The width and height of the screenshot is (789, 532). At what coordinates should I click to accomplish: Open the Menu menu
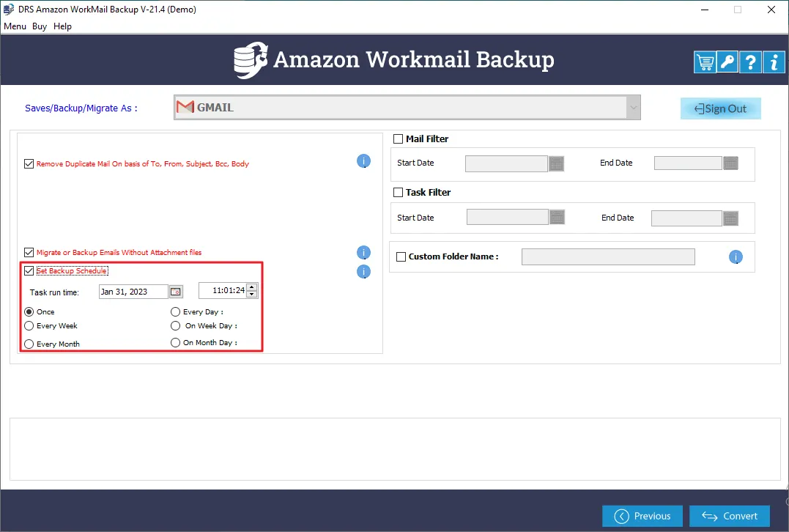point(15,26)
